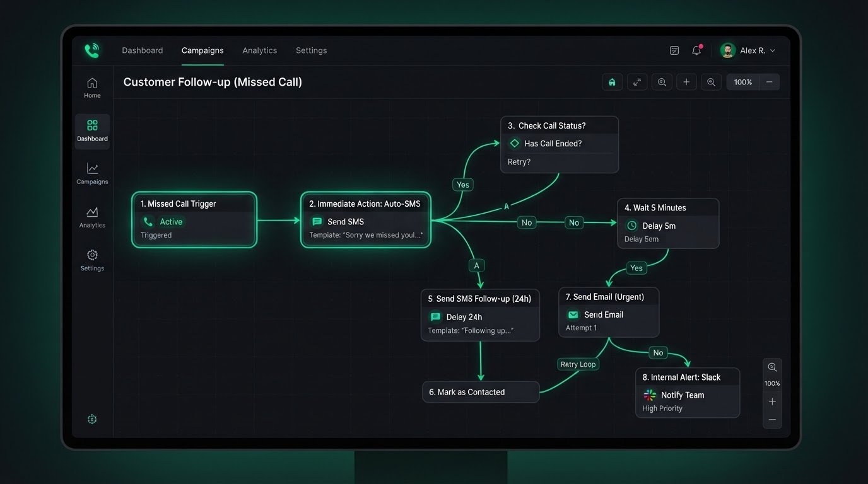This screenshot has height=484, width=868.
Task: Expand the Alex R. account menu chevron
Action: point(773,50)
